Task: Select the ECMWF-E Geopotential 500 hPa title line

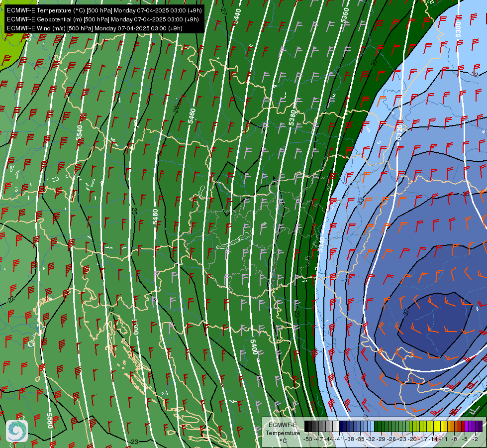Action: point(103,19)
